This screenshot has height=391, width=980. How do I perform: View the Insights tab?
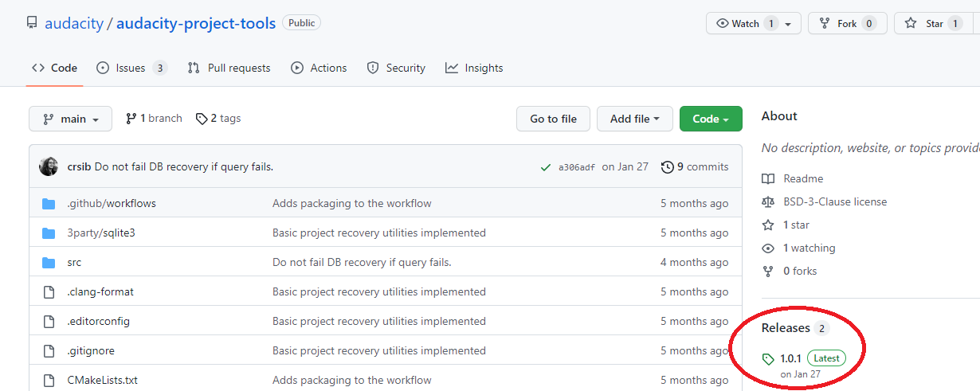tap(474, 68)
